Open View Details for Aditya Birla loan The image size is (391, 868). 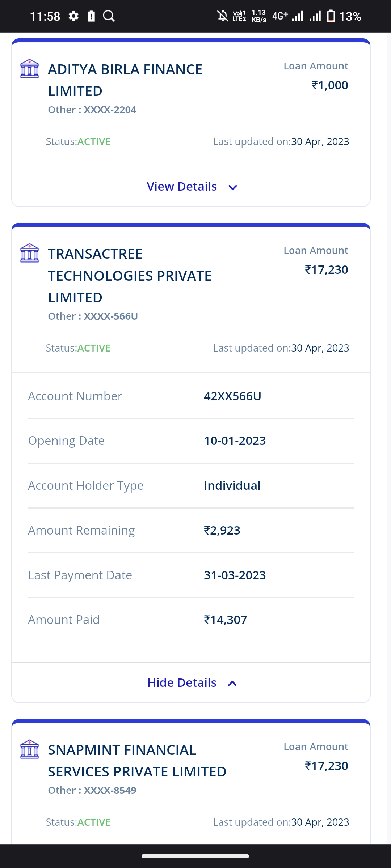pos(182,187)
